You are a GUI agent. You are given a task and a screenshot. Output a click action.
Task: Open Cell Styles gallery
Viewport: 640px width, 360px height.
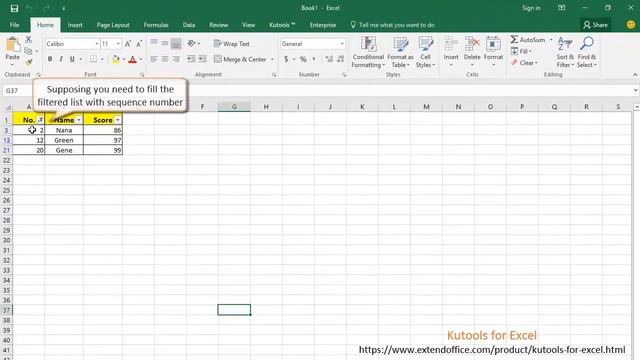[425, 52]
